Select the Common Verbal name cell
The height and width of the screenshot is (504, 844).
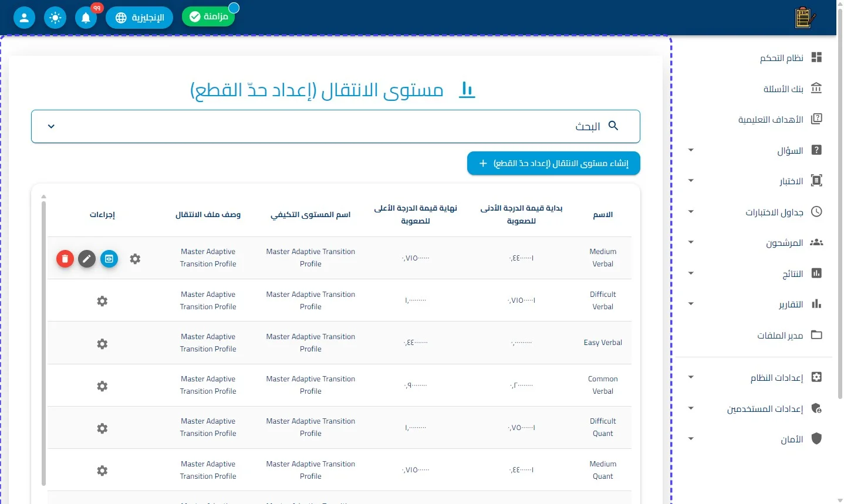(603, 385)
